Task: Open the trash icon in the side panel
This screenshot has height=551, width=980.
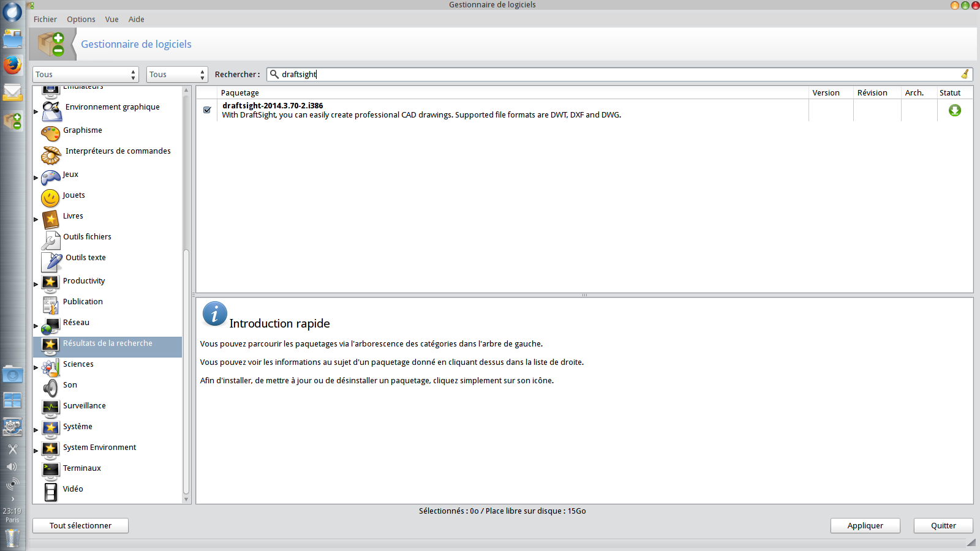Action: pyautogui.click(x=12, y=538)
